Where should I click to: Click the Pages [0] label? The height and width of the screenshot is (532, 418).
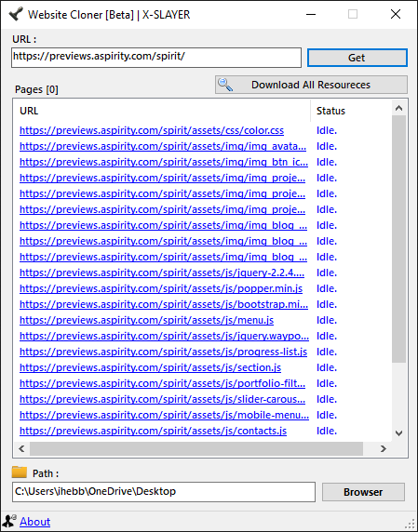(x=36, y=89)
